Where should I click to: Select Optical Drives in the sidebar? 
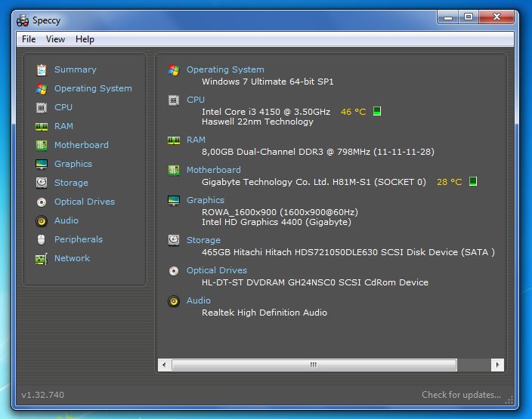click(85, 202)
